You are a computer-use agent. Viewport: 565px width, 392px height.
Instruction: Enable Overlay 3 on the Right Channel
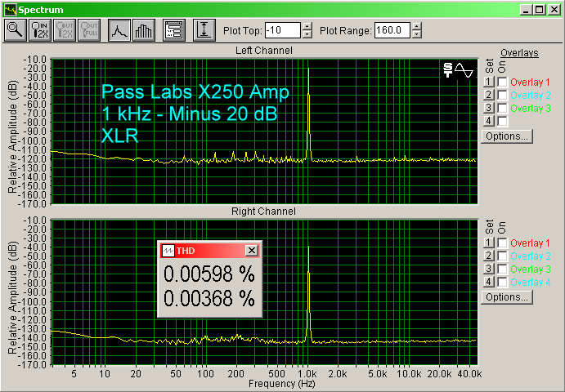click(x=501, y=269)
